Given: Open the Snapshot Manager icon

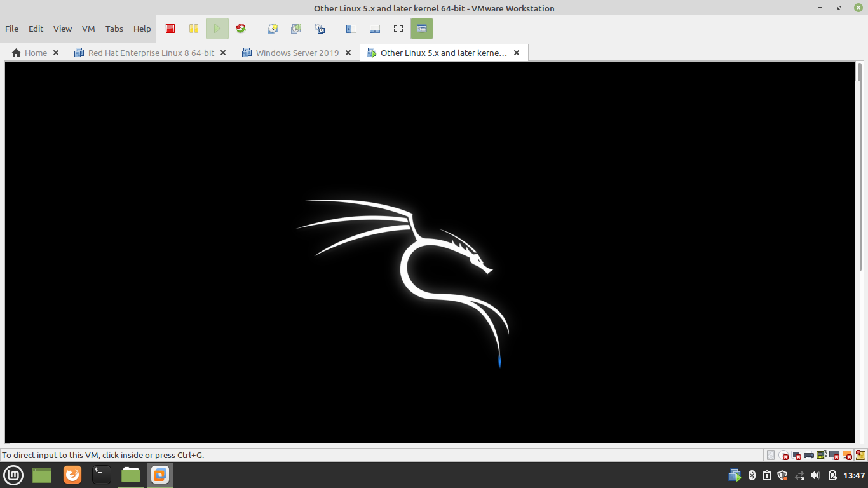Looking at the screenshot, I should tap(320, 29).
